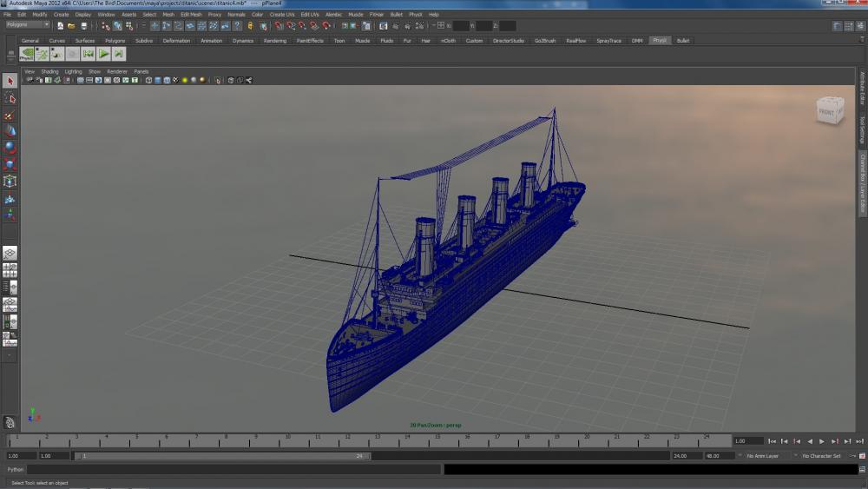Toggle wireframe display in panel toolbar
The image size is (868, 489).
pos(148,81)
